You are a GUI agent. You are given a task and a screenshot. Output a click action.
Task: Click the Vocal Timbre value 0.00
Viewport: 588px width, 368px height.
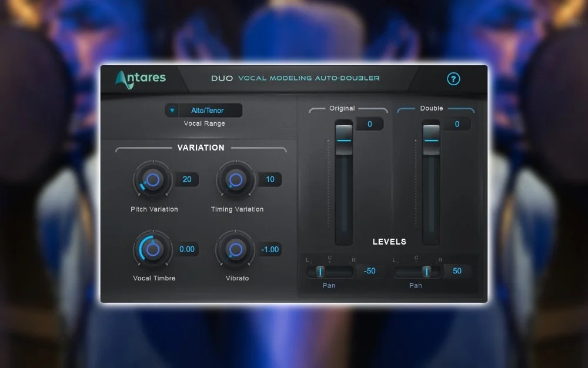(187, 249)
